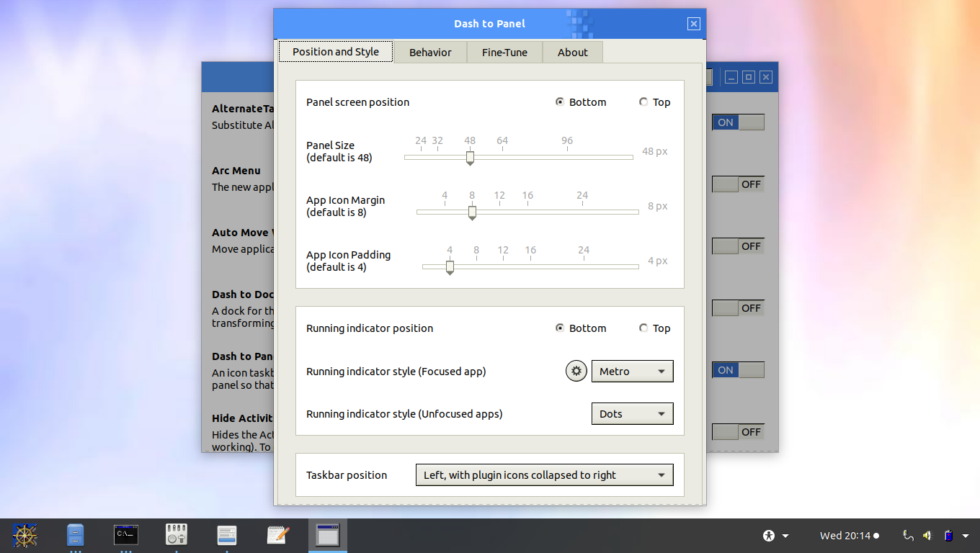The height and width of the screenshot is (553, 980).
Task: Click the network cable icon in tray
Action: coord(908,536)
